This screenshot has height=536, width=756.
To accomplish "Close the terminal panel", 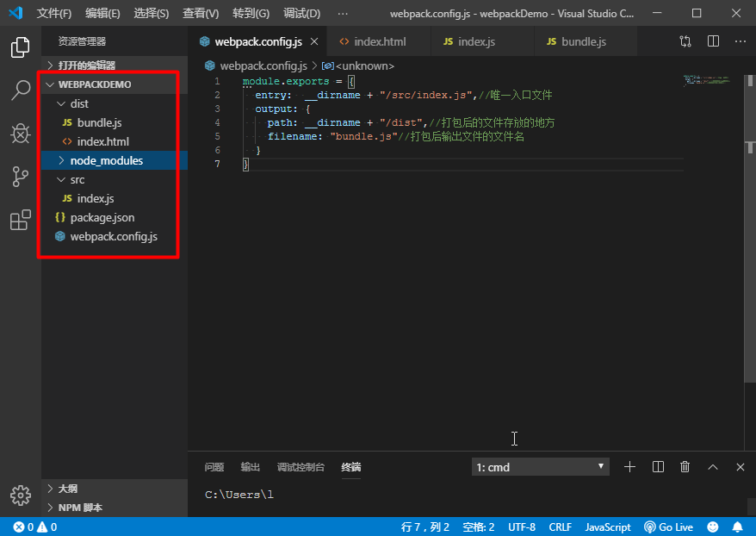I will 741,466.
